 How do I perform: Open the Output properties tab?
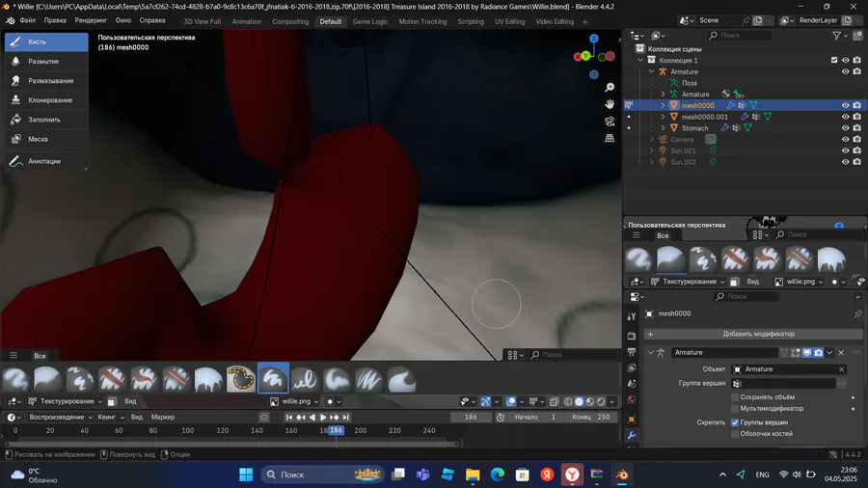pos(632,352)
